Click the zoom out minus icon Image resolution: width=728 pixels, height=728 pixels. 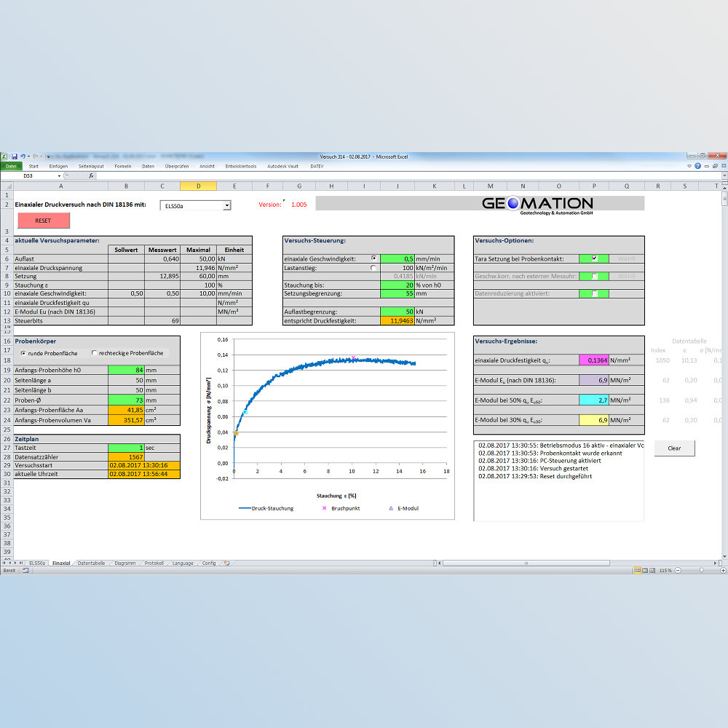(x=678, y=571)
